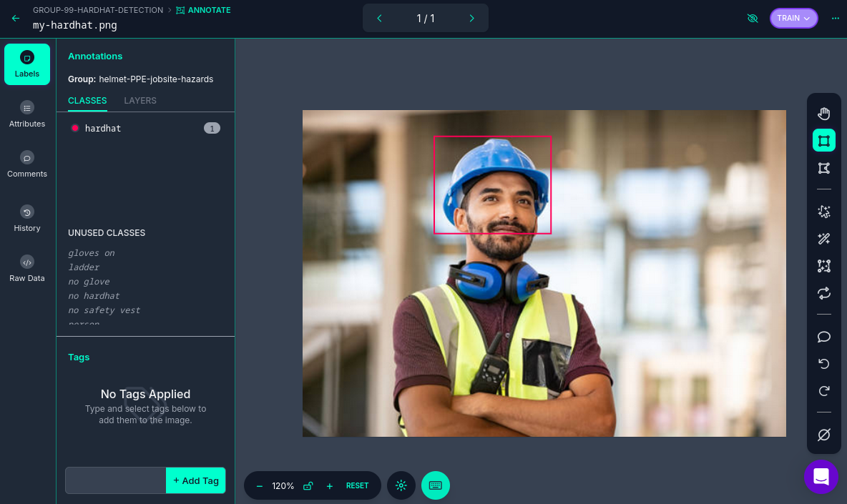The width and height of the screenshot is (847, 504).
Task: Open GROUP-99-HARDHAT-DETECTION breadcrumb link
Action: [x=98, y=10]
